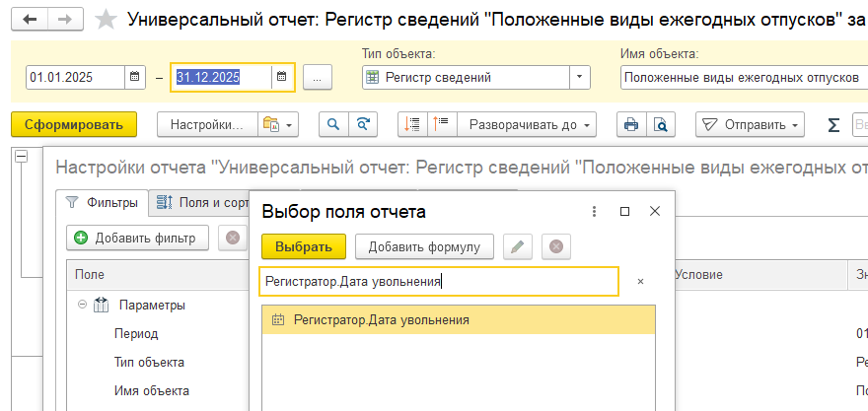Select the Имя объекта parameter row

click(x=152, y=391)
